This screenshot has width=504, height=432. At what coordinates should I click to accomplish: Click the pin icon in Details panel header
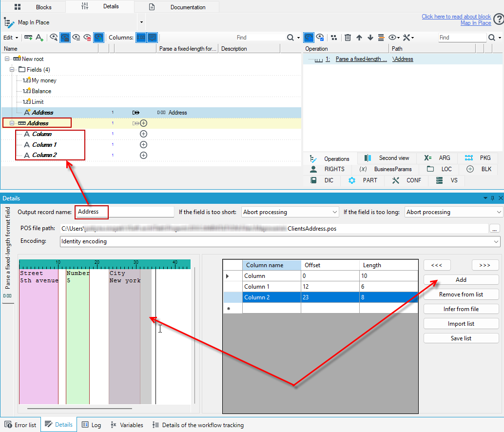point(492,198)
